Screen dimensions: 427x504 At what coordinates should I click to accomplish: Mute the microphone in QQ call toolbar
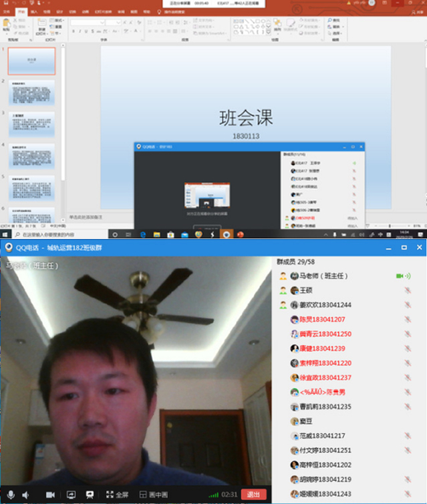click(x=10, y=495)
